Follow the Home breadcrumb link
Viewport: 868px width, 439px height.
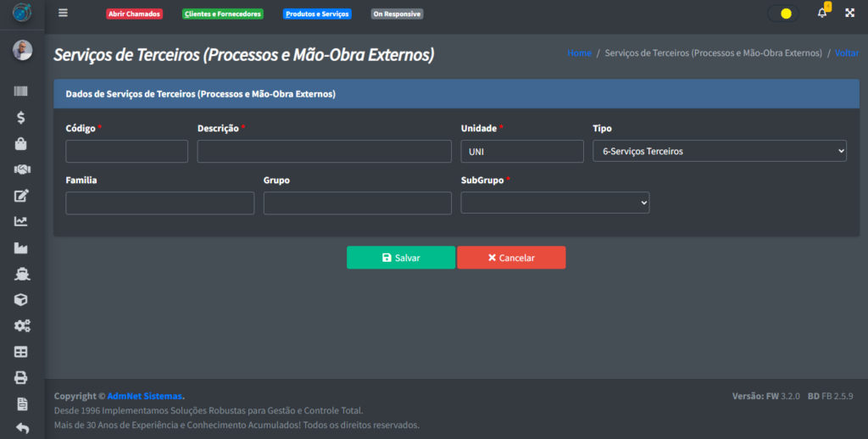pyautogui.click(x=579, y=53)
